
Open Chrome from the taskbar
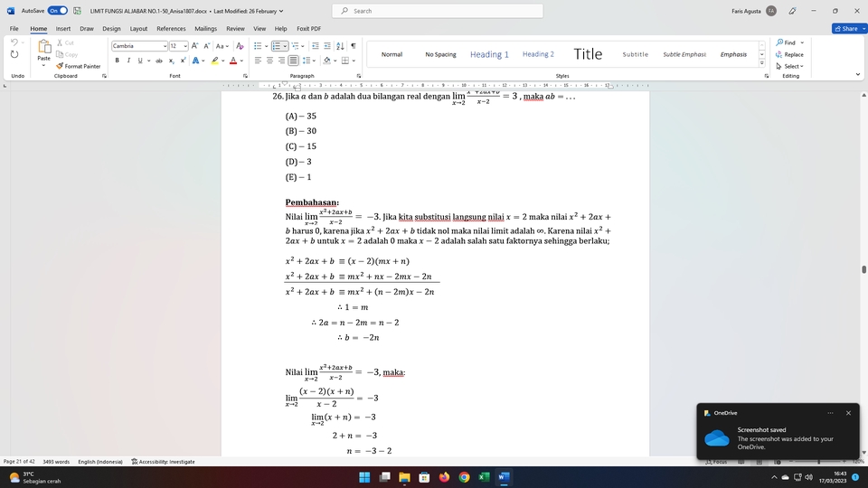[x=464, y=477]
